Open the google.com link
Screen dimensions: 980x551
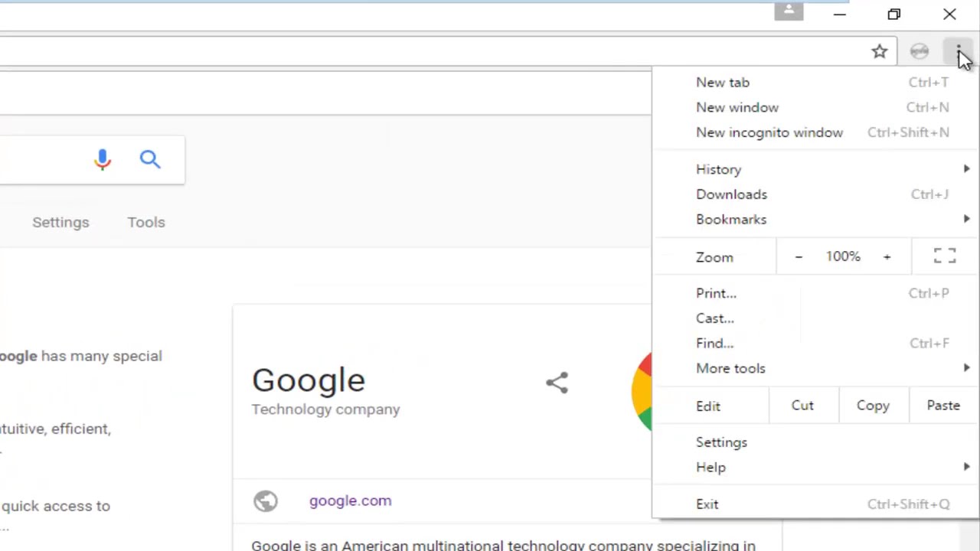click(x=350, y=500)
